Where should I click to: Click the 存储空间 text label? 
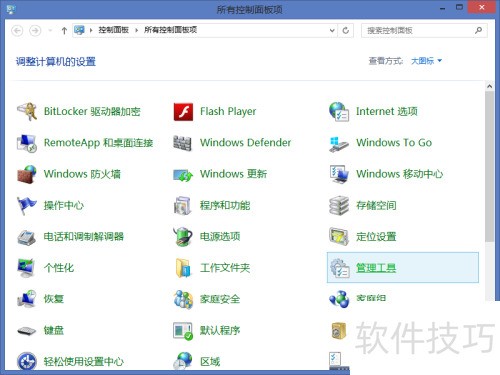[x=376, y=205]
